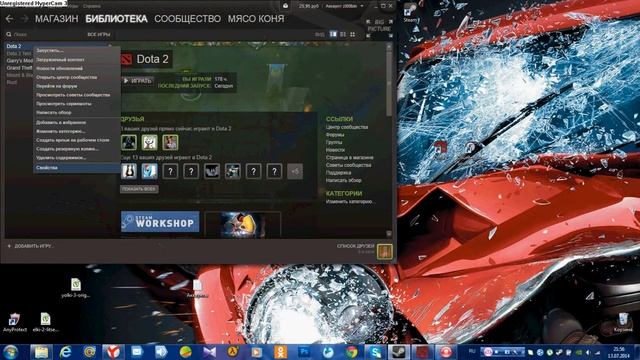Open AnyProtect desktop shortcut
This screenshot has height=360, width=640.
pyautogui.click(x=15, y=322)
